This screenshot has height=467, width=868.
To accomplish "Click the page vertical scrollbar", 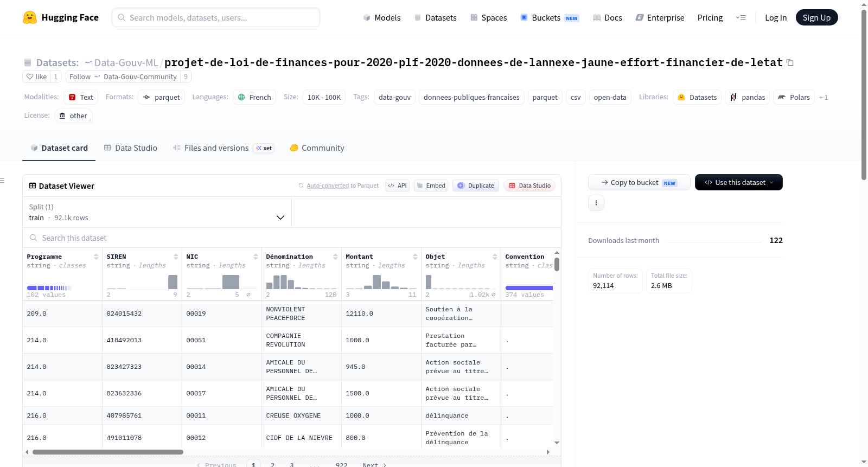I will coord(864,94).
